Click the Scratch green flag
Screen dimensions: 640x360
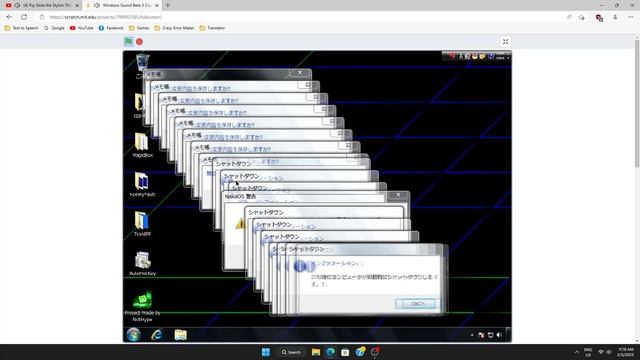pyautogui.click(x=128, y=41)
